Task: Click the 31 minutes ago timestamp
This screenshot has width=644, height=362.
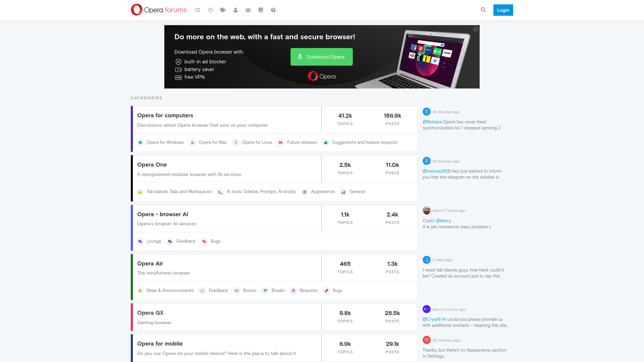Action: 446,161
